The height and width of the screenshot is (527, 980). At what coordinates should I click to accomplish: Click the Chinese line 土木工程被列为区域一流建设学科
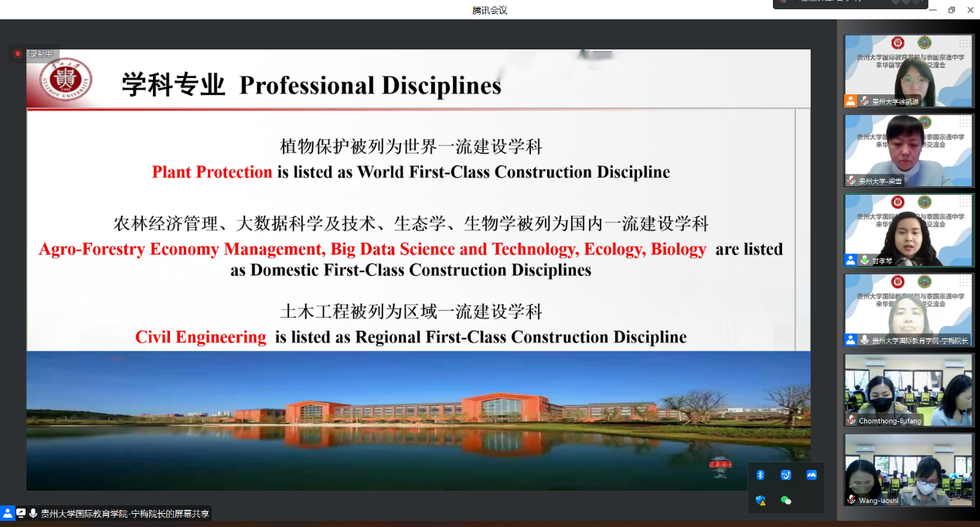pyautogui.click(x=411, y=311)
